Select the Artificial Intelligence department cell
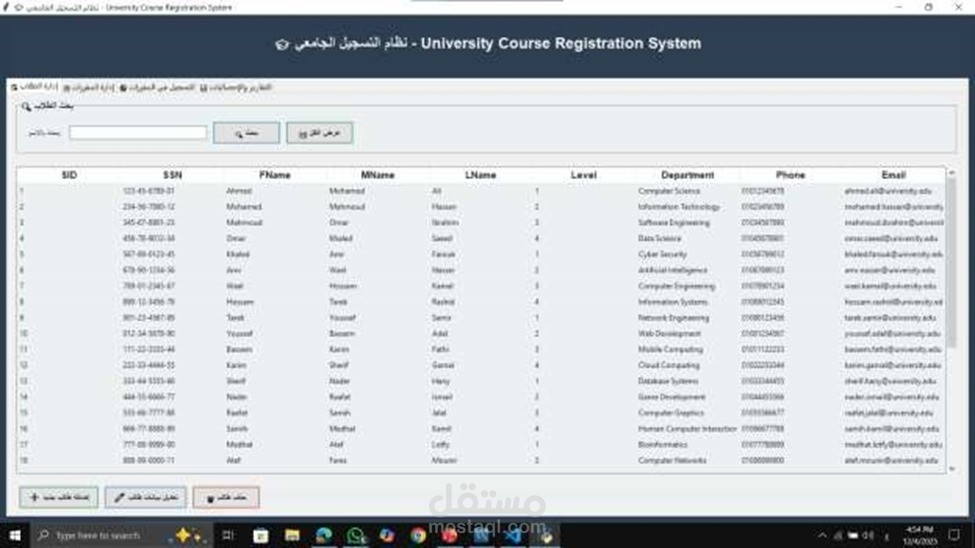This screenshot has height=548, width=975. pyautogui.click(x=672, y=270)
